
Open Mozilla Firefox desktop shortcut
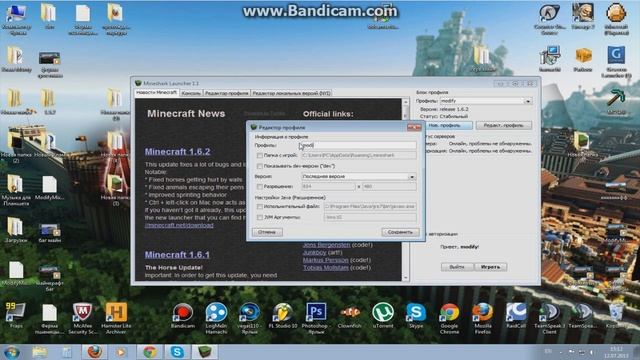tap(483, 318)
